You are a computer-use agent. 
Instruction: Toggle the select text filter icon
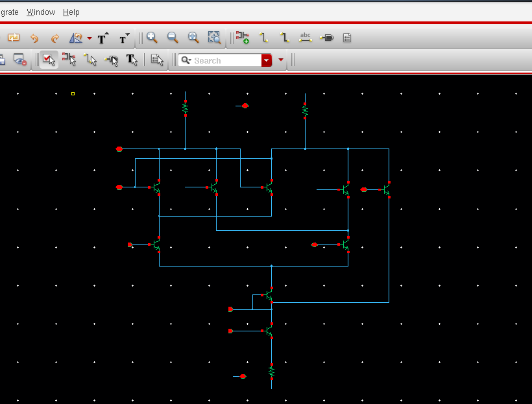132,60
